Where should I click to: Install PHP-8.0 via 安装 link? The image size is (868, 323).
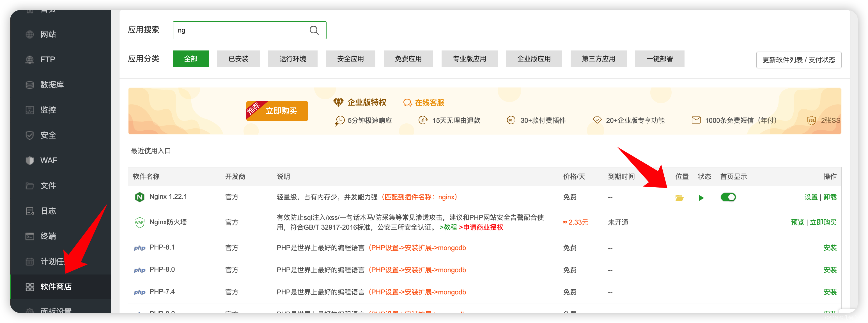pos(830,270)
